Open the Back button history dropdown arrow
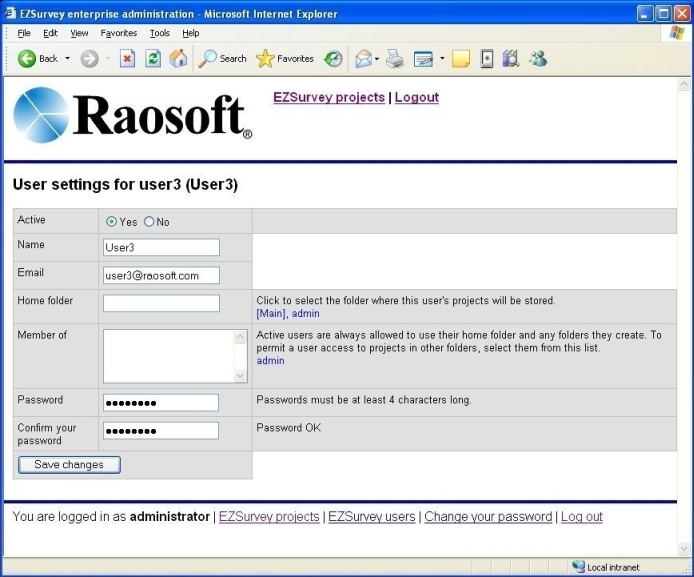Viewport: 694px width, 577px height. [x=68, y=59]
